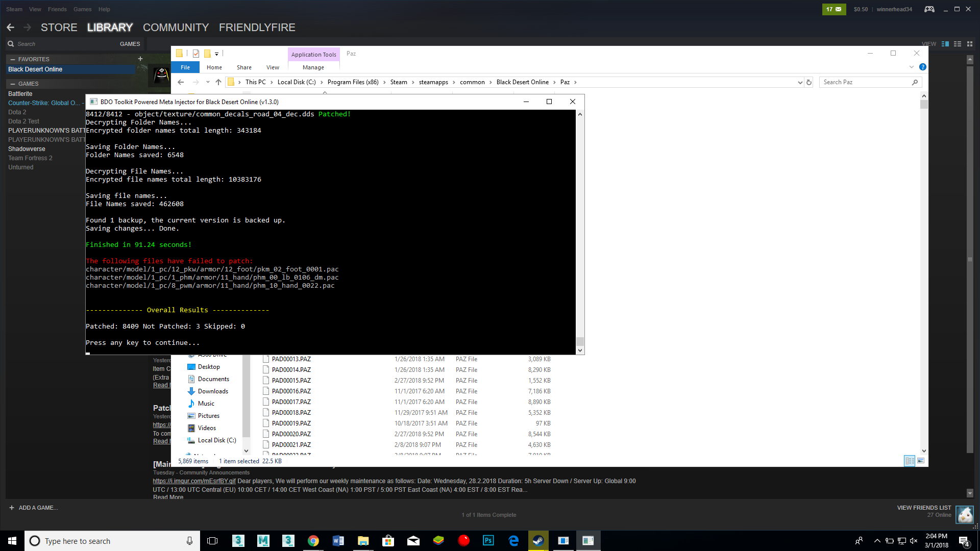Image resolution: width=980 pixels, height=551 pixels.
Task: Switch library to grid view
Action: pyautogui.click(x=970, y=44)
